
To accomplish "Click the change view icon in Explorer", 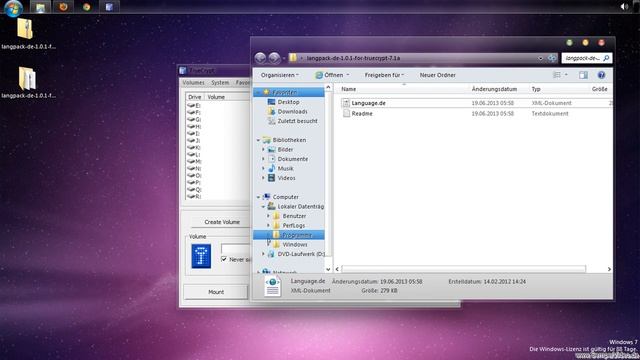I will pos(557,75).
